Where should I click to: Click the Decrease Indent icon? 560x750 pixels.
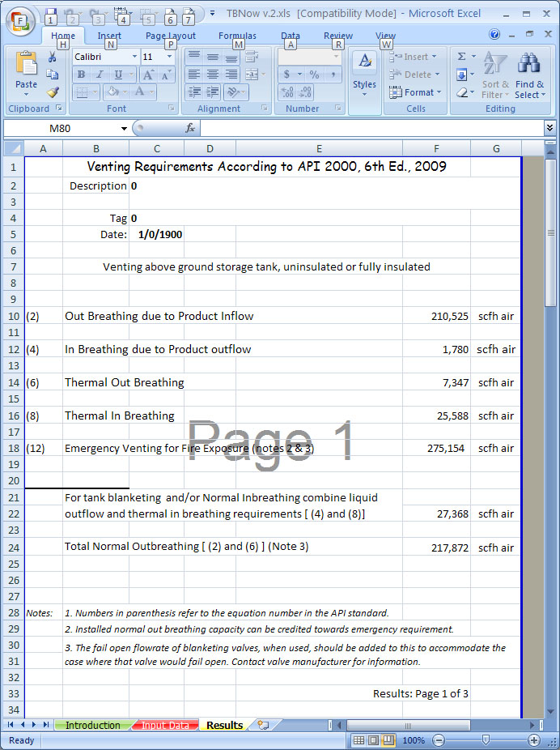tap(194, 92)
